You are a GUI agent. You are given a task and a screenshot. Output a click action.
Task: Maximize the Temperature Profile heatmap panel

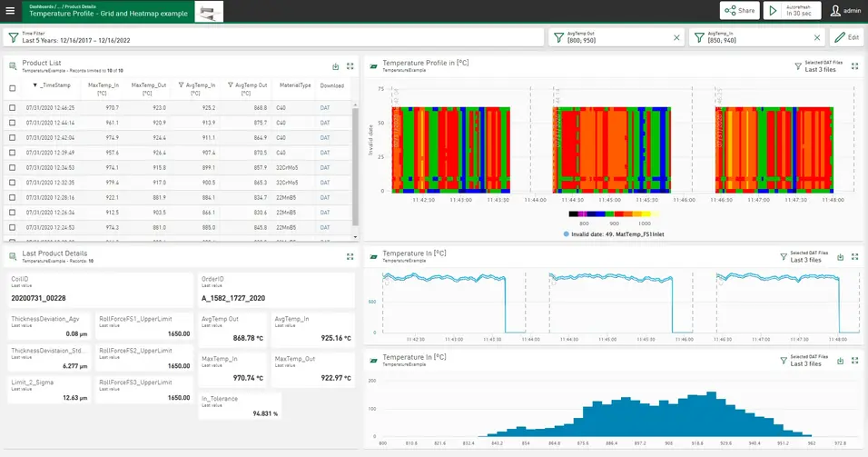854,66
